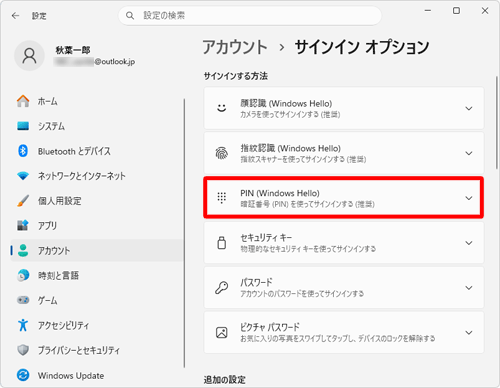The height and width of the screenshot is (388, 500).
Task: Click the PIN keypad dots icon
Action: [x=222, y=198]
